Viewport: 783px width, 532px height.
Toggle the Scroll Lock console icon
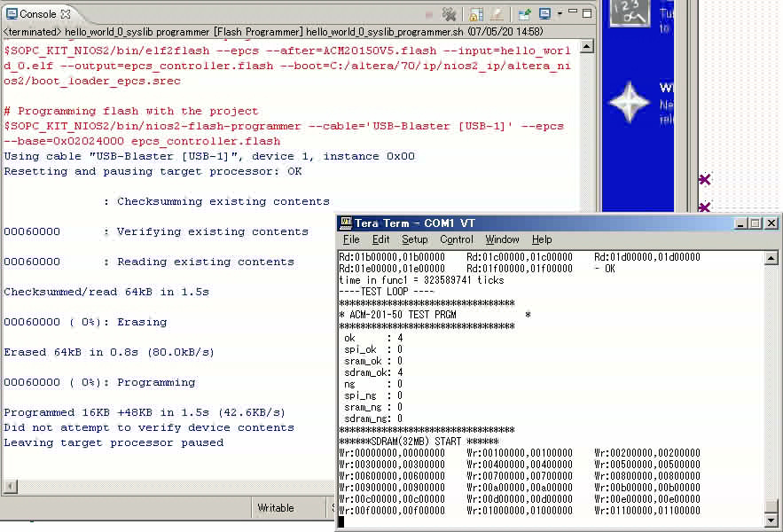476,14
